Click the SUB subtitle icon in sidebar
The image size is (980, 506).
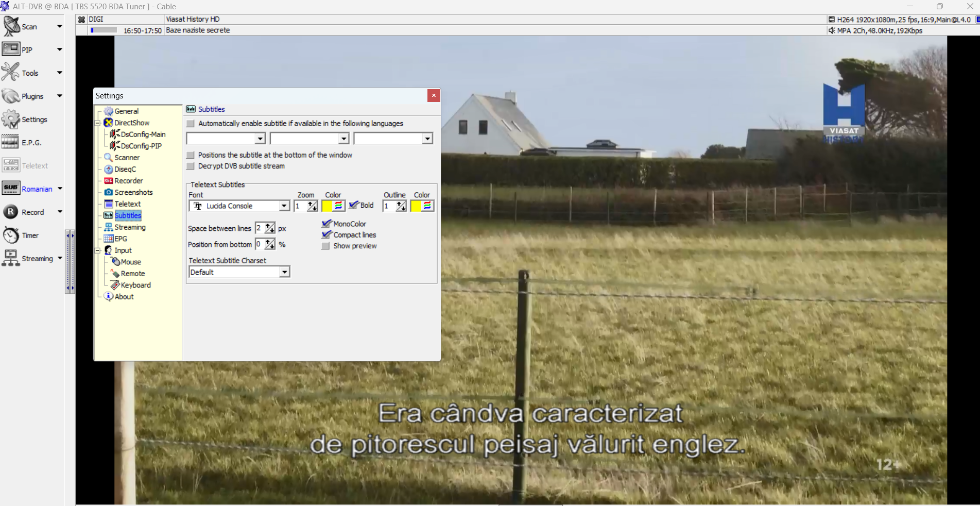pyautogui.click(x=11, y=188)
